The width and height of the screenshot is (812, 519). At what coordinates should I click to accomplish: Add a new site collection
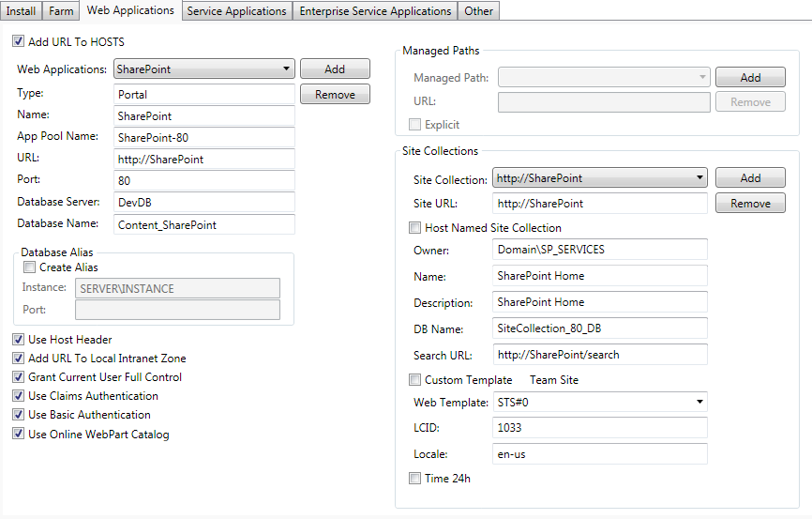pyautogui.click(x=750, y=177)
